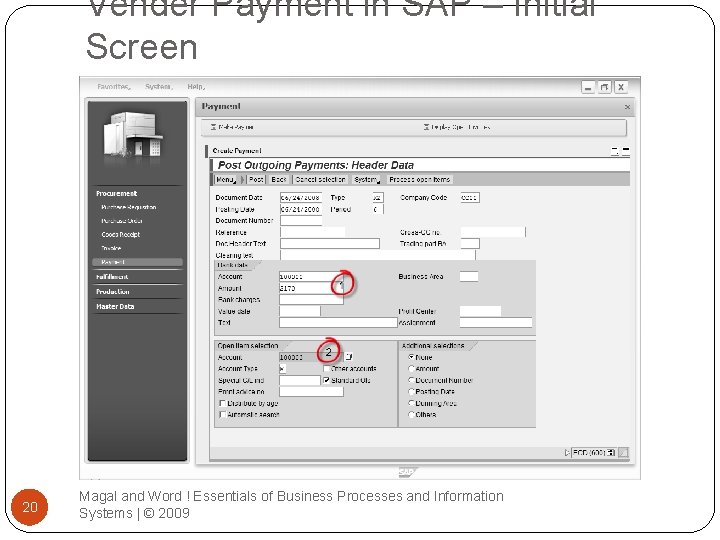
Task: Click the Pmnt advice no. field
Action: point(311,391)
